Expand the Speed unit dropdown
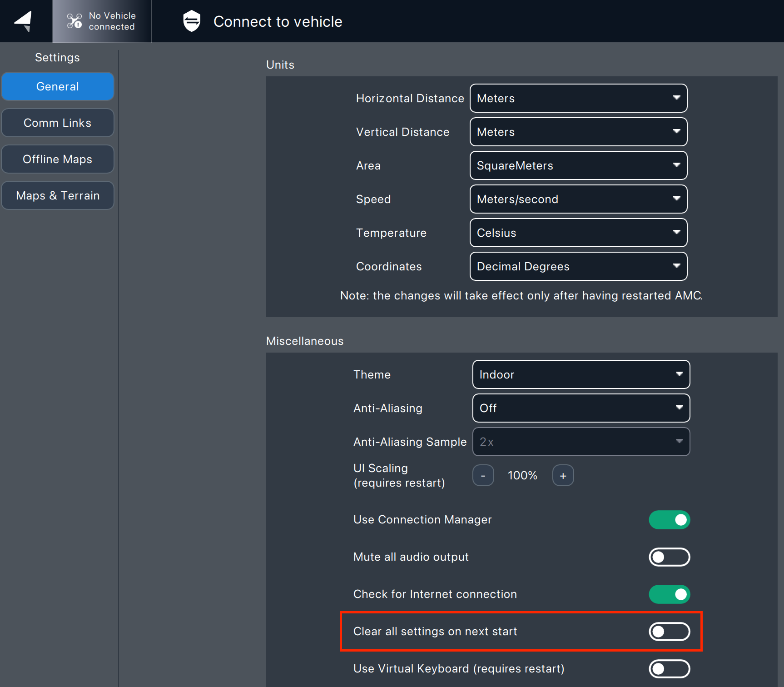784x687 pixels. (578, 199)
